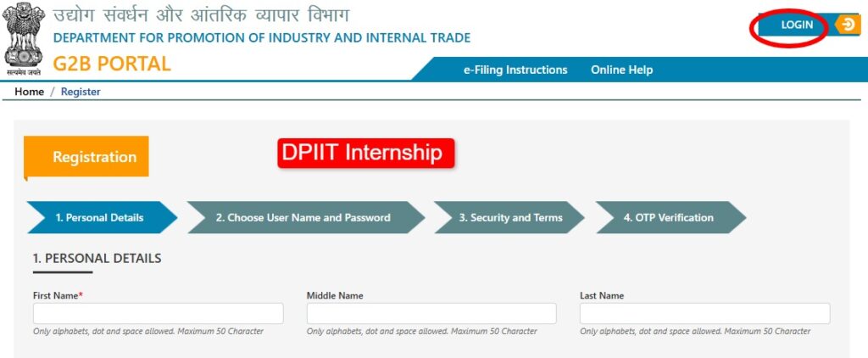This screenshot has height=358, width=868.
Task: Click the orange login arrow icon
Action: click(847, 25)
